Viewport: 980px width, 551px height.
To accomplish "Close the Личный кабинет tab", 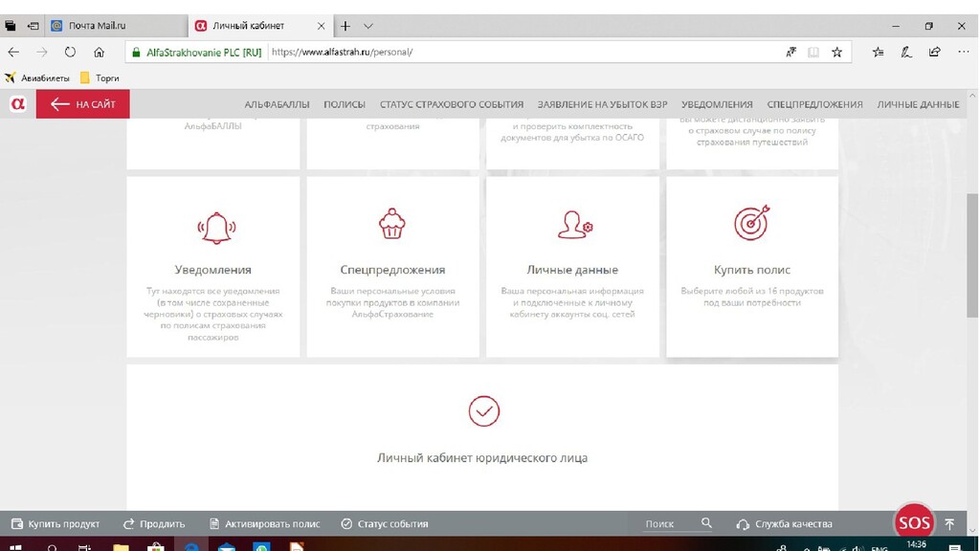I will click(321, 26).
